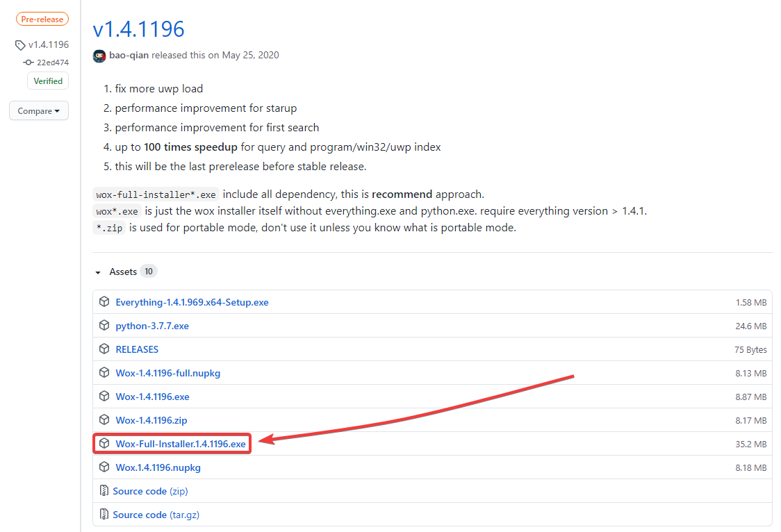Click package icon beside Wox-1.4.1196-full.nupkg
The image size is (781, 532).
pos(104,373)
